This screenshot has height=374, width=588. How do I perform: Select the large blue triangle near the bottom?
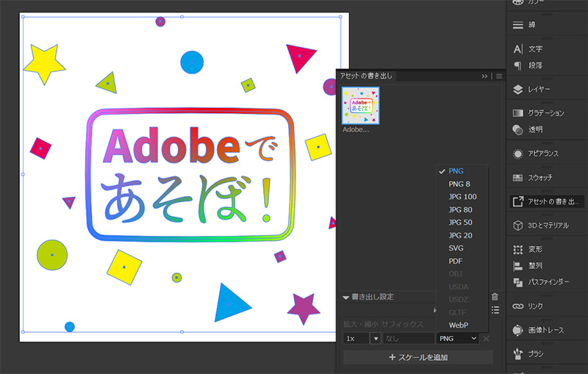coord(230,303)
